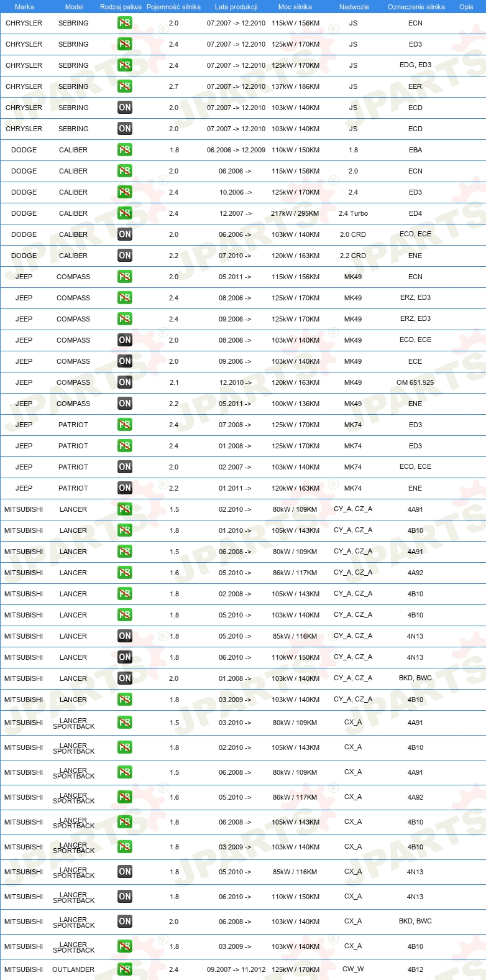The width and height of the screenshot is (486, 980).
Task: Click the Nadwozie column header
Action: tap(354, 7)
